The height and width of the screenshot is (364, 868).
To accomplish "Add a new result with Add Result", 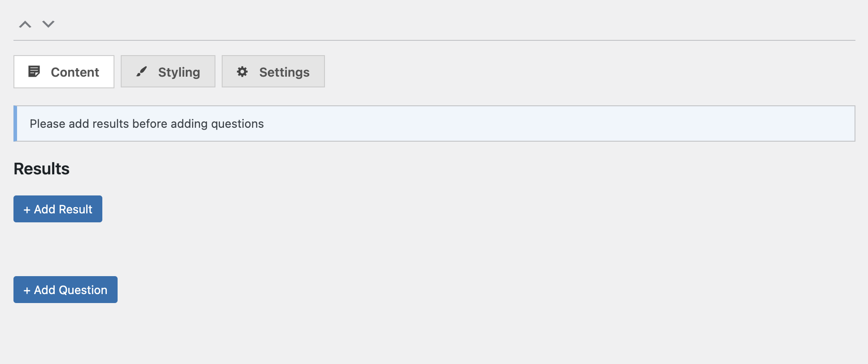I will pyautogui.click(x=57, y=209).
